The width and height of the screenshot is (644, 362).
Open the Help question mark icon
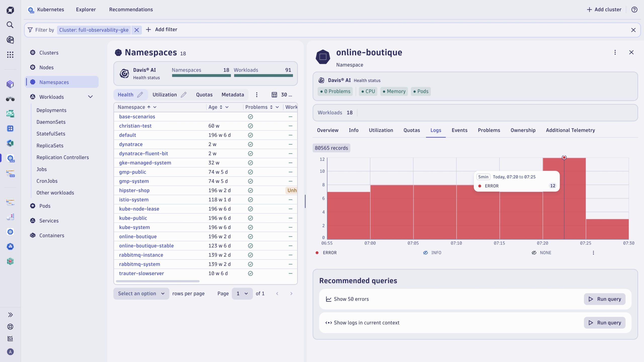(x=634, y=10)
